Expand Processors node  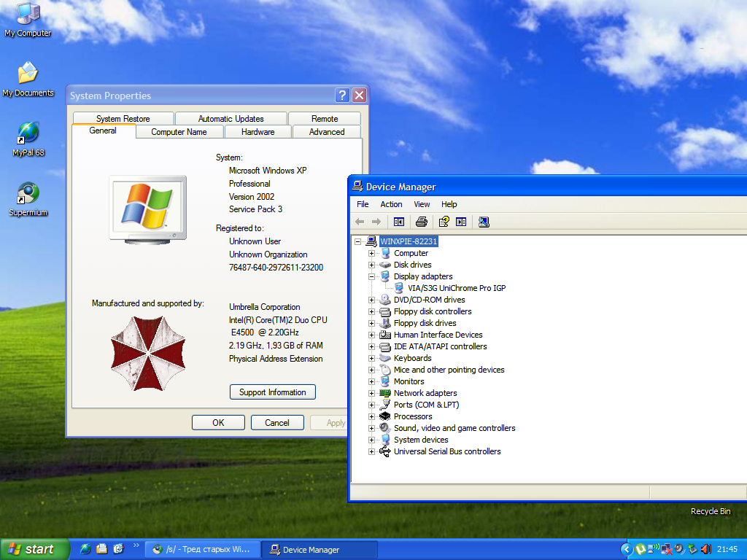(x=371, y=416)
